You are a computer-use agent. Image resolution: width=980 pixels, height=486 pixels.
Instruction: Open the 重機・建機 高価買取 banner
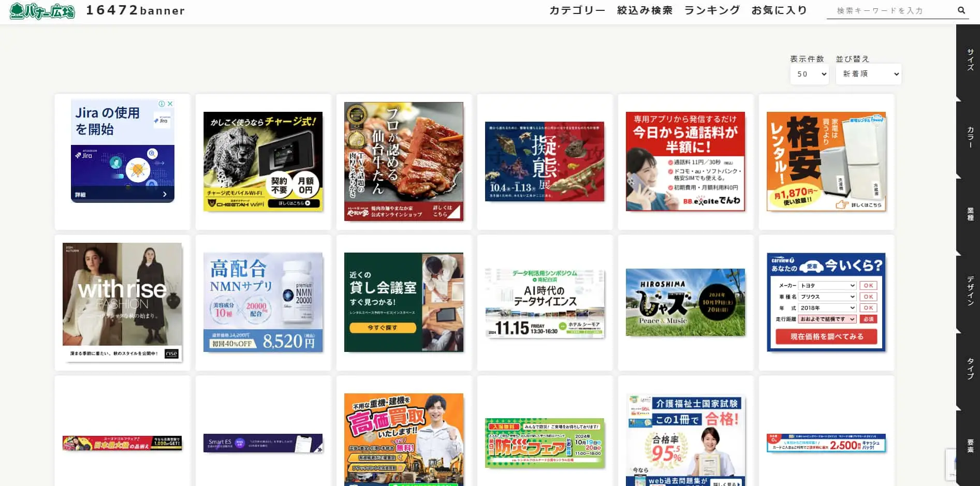point(404,440)
